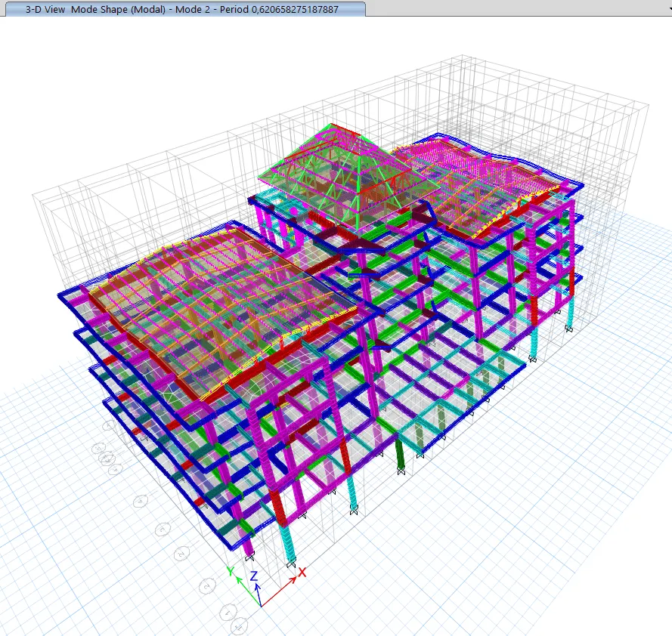Click the green Y axis label
Screen dimensions: 672x636
pos(230,570)
